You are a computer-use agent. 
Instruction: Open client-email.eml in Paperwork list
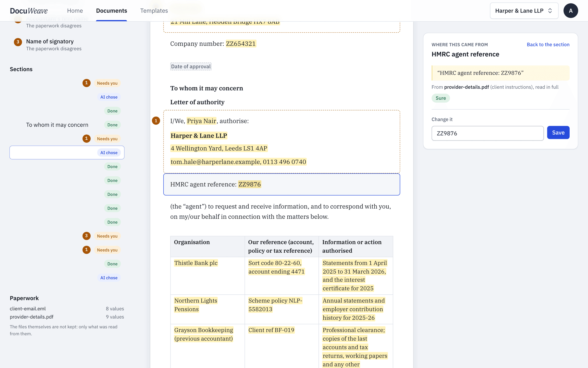28,309
